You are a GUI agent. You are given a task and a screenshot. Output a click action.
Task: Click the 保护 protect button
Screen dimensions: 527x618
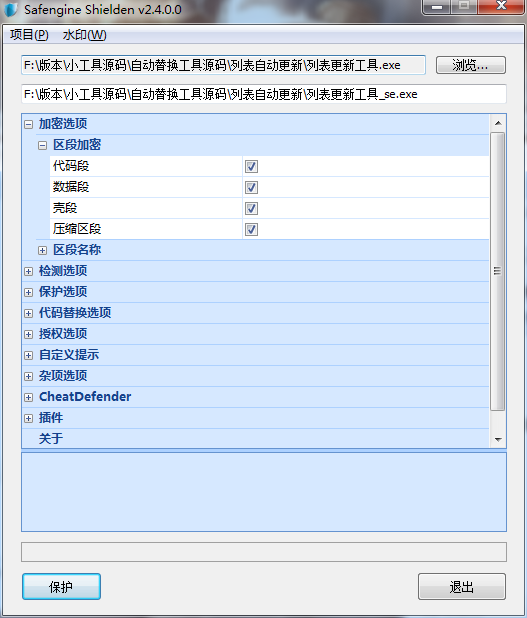pos(61,586)
